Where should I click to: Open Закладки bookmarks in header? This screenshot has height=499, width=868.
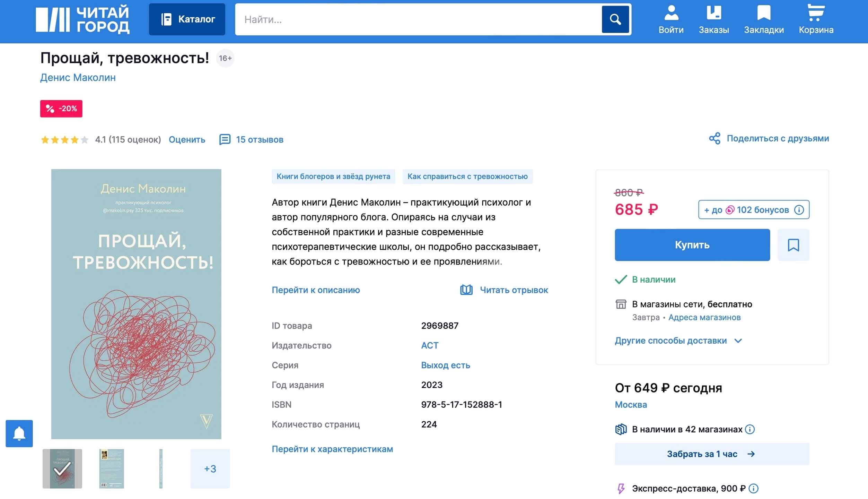[x=764, y=20]
